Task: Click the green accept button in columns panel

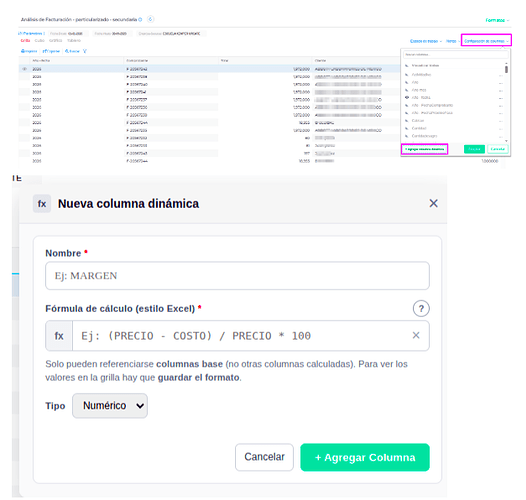Action: tap(474, 149)
